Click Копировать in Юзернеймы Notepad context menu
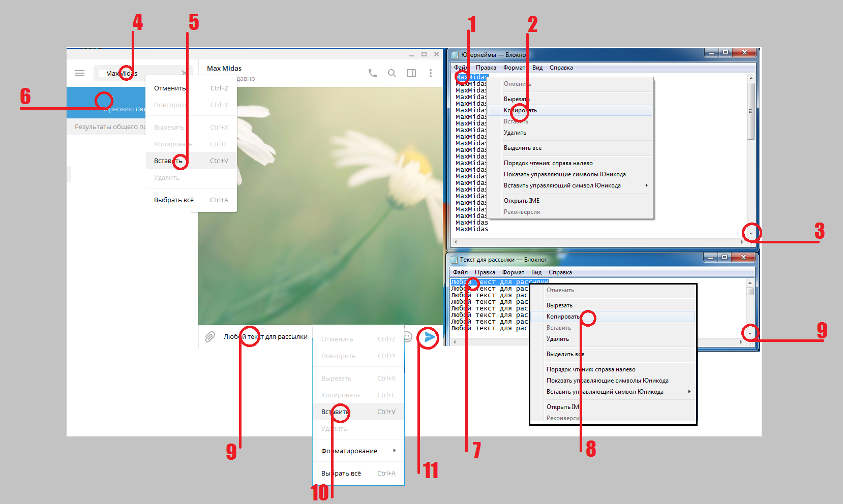 coord(570,110)
